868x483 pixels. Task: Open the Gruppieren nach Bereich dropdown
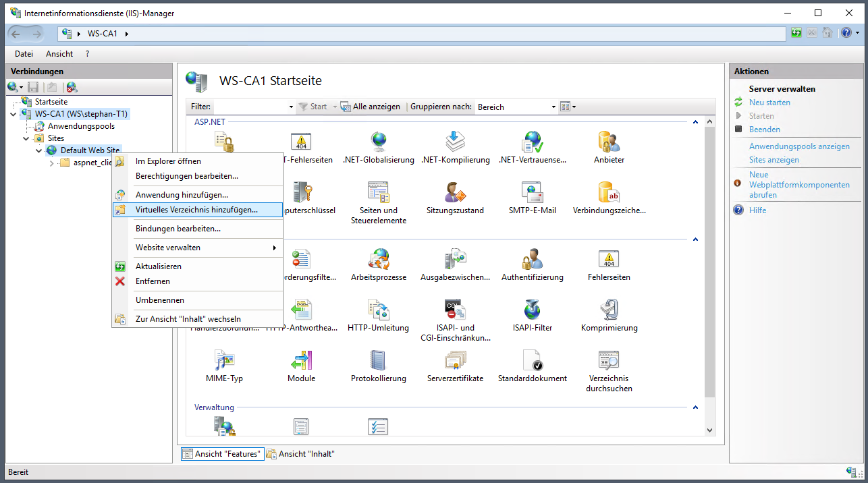click(553, 107)
